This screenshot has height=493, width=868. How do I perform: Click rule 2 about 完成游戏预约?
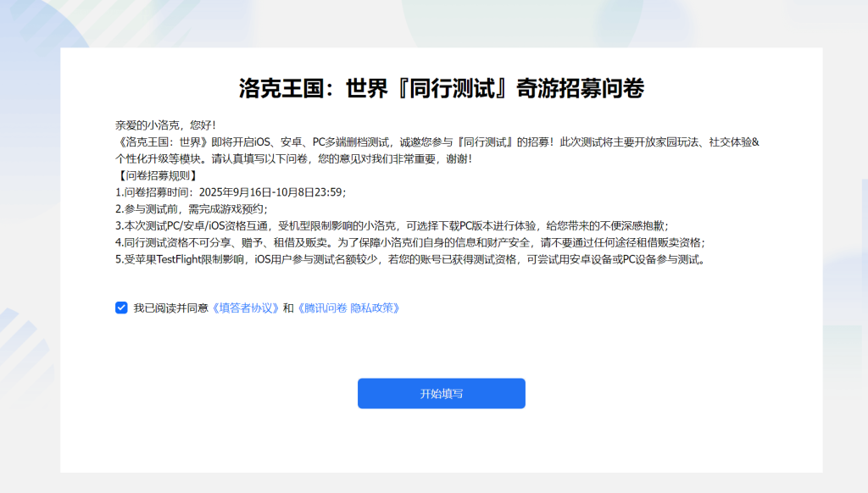192,209
